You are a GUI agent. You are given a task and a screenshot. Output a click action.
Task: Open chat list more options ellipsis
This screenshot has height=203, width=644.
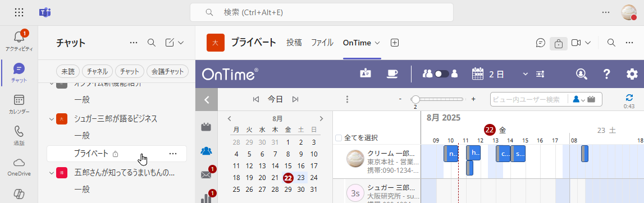click(134, 43)
